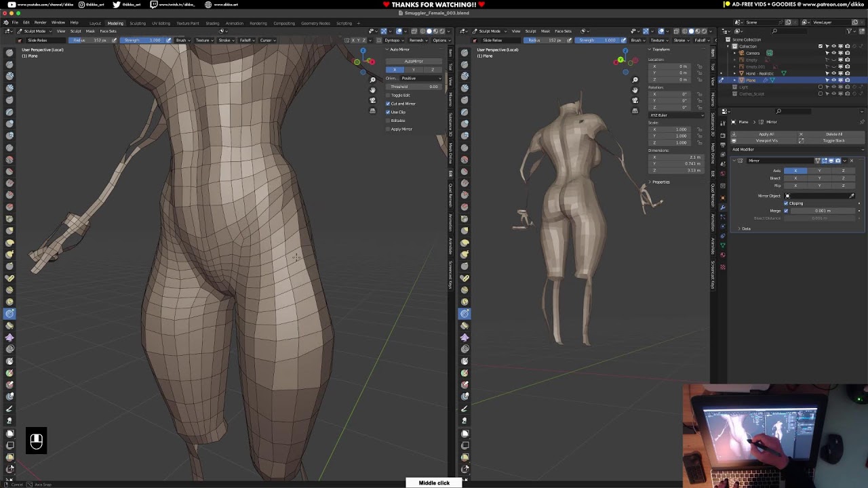Open the Modifier wrench properties tab

click(722, 207)
